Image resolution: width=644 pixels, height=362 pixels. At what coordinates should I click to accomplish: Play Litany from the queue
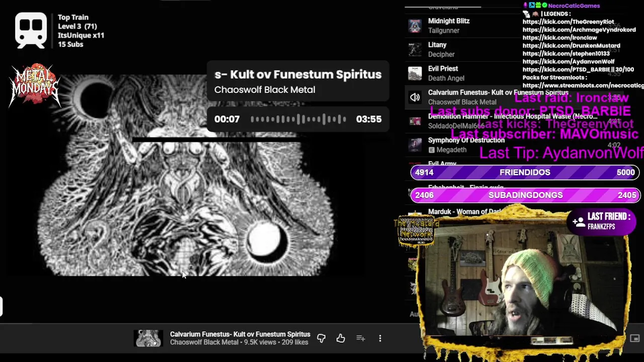pyautogui.click(x=437, y=45)
